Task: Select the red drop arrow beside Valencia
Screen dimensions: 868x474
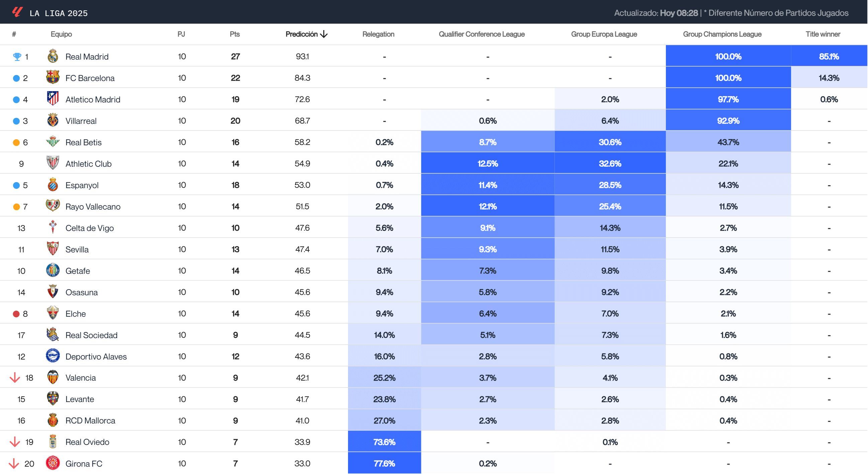Action: click(15, 378)
